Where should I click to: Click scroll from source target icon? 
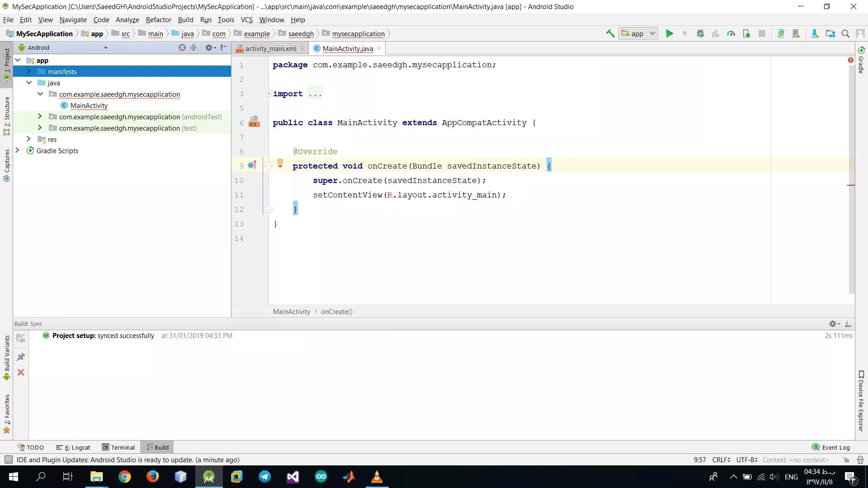coord(182,47)
